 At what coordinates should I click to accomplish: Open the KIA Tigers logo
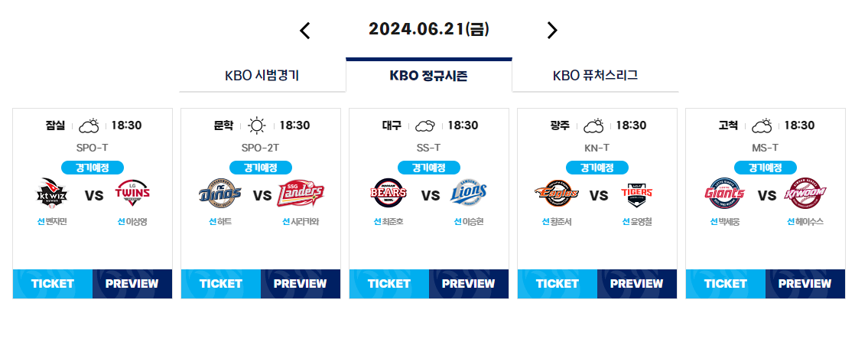point(637,193)
